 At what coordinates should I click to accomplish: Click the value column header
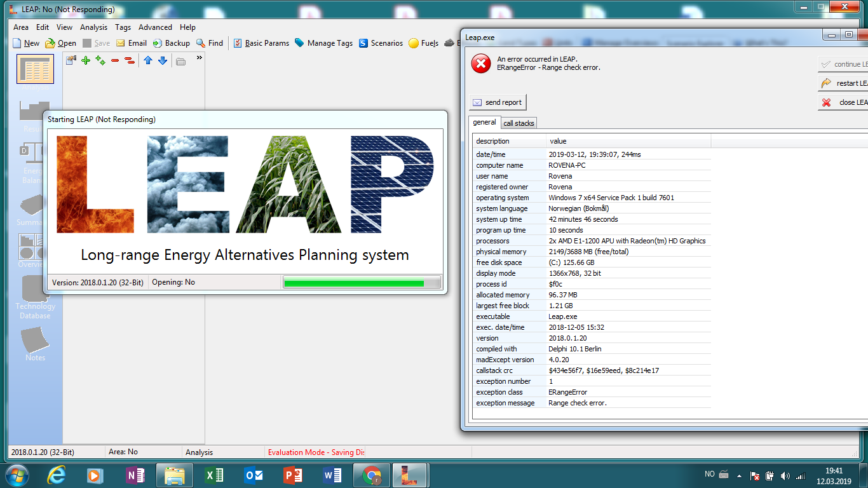tap(628, 141)
